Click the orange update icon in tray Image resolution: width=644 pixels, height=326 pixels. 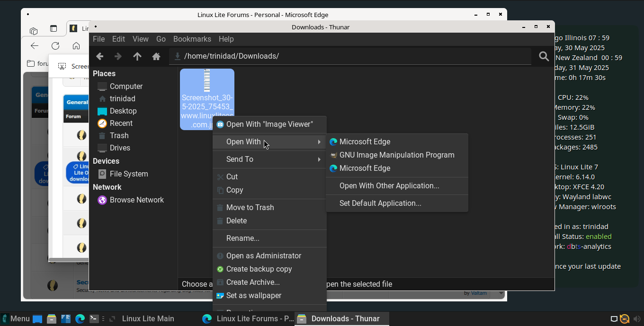pyautogui.click(x=625, y=319)
